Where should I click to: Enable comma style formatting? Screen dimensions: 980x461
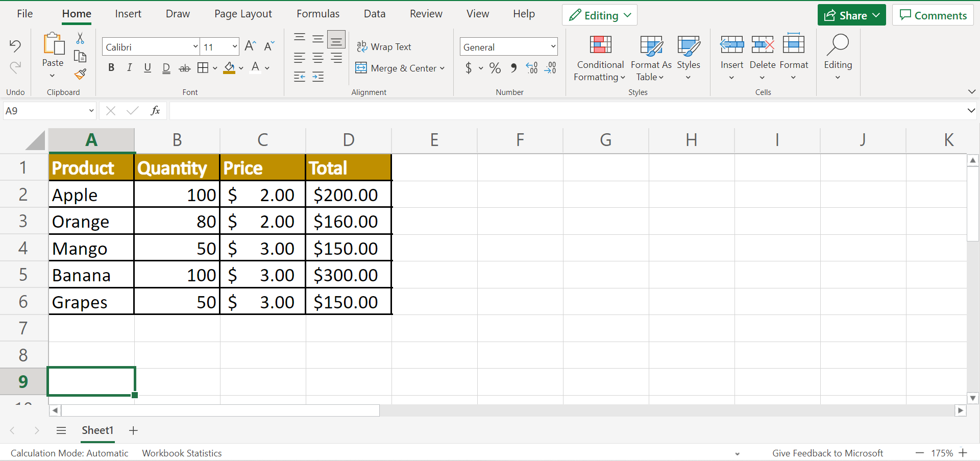(513, 68)
